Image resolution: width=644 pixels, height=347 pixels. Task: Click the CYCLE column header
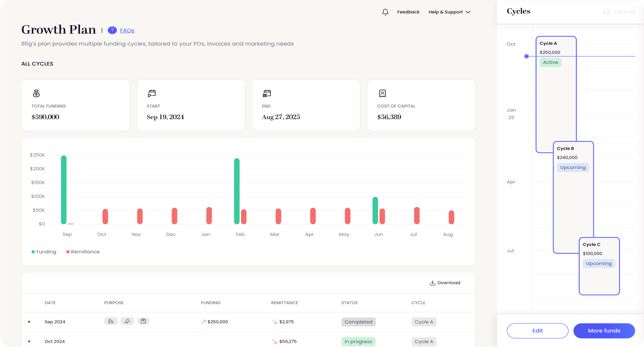pyautogui.click(x=418, y=303)
